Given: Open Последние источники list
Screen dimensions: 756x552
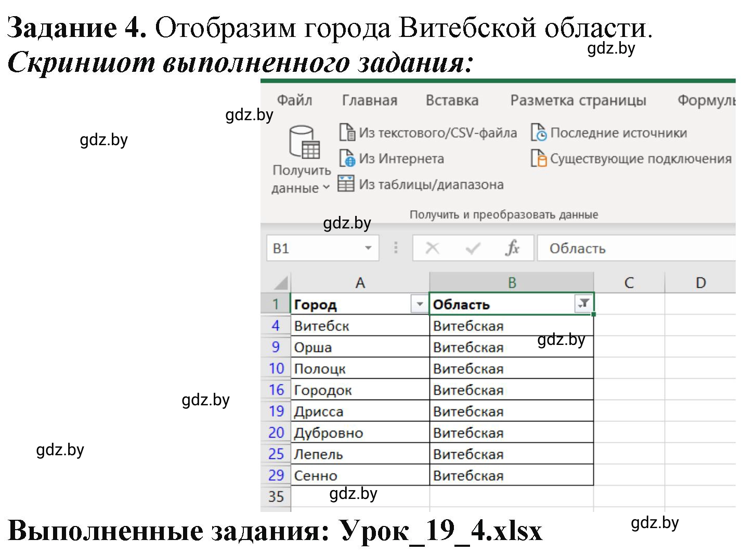Looking at the screenshot, I should point(609,133).
